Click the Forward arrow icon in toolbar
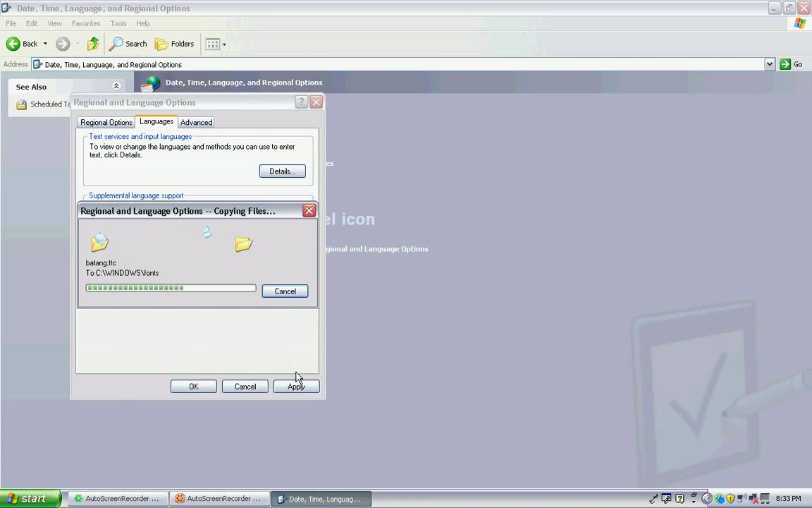Viewport: 812px width, 508px height. coord(63,44)
